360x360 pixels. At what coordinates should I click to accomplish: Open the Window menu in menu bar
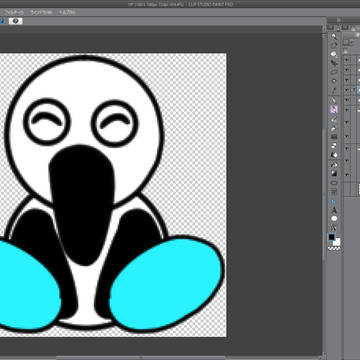click(41, 12)
